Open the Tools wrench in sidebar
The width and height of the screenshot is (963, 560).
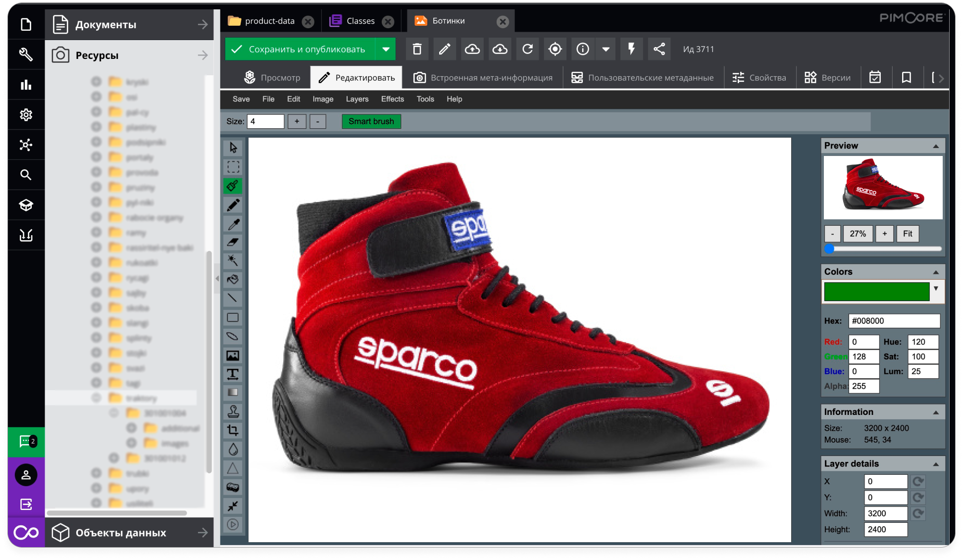[x=26, y=54]
